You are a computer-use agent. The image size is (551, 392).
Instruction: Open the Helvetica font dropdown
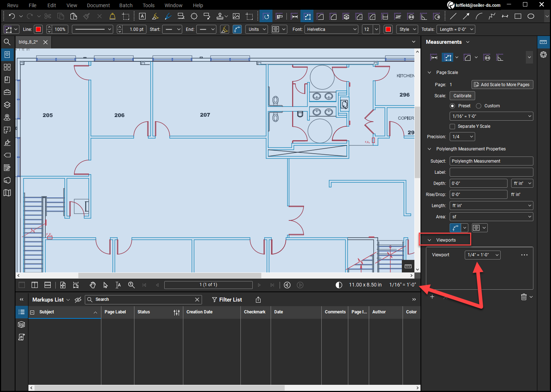(331, 29)
